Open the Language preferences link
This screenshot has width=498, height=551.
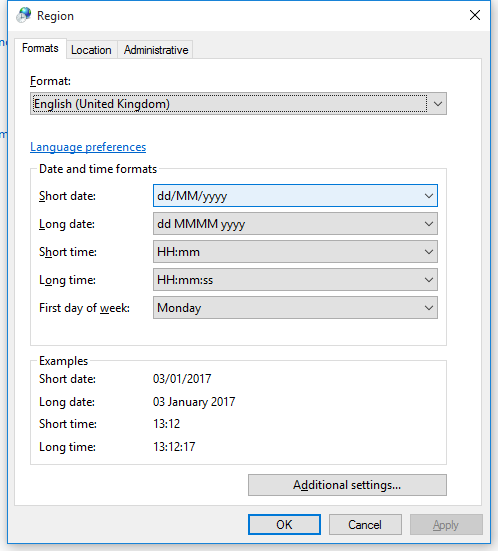point(88,147)
